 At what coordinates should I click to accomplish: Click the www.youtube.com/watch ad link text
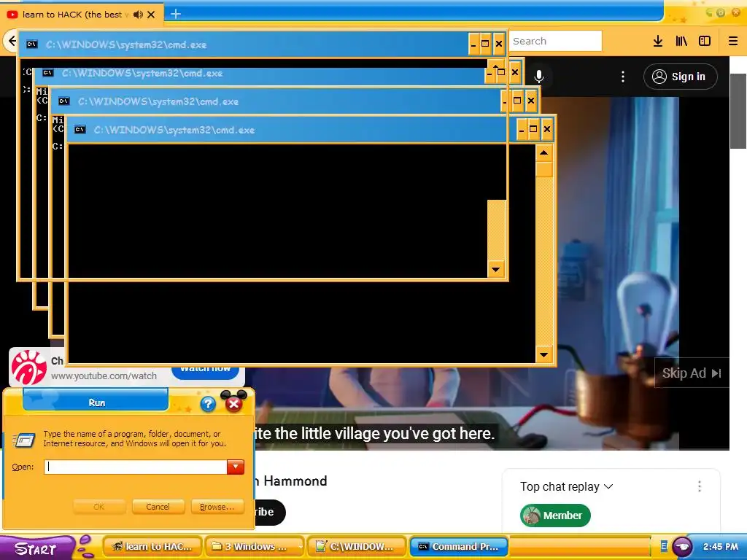point(104,376)
